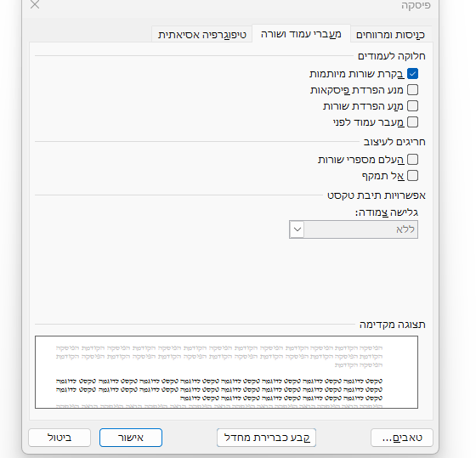The width and height of the screenshot is (476, 458).
Task: Click the טאבים... button
Action: click(401, 438)
